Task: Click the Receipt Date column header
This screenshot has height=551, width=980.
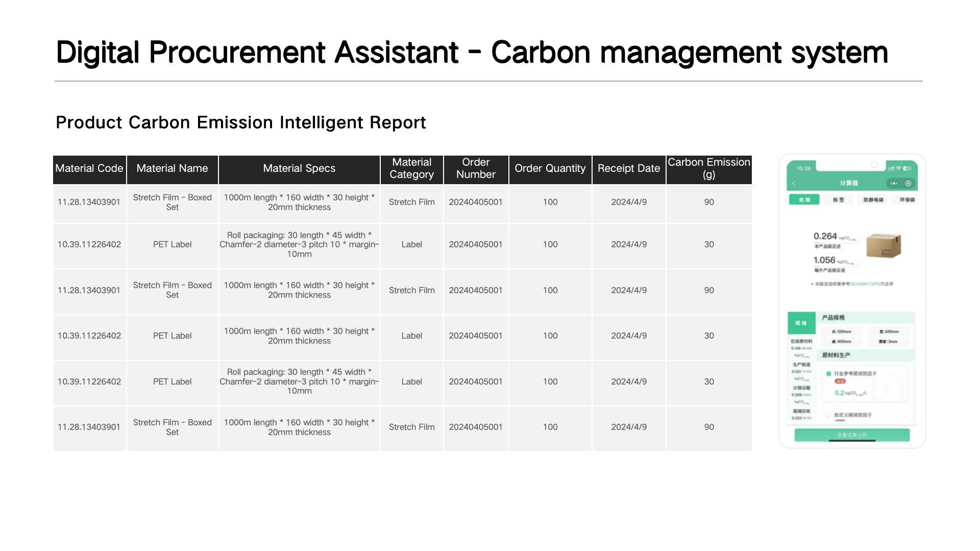Action: coord(629,169)
